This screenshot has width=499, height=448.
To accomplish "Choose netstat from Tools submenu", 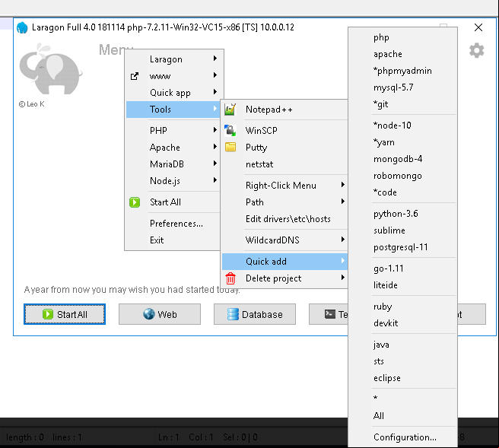I will tap(284, 164).
